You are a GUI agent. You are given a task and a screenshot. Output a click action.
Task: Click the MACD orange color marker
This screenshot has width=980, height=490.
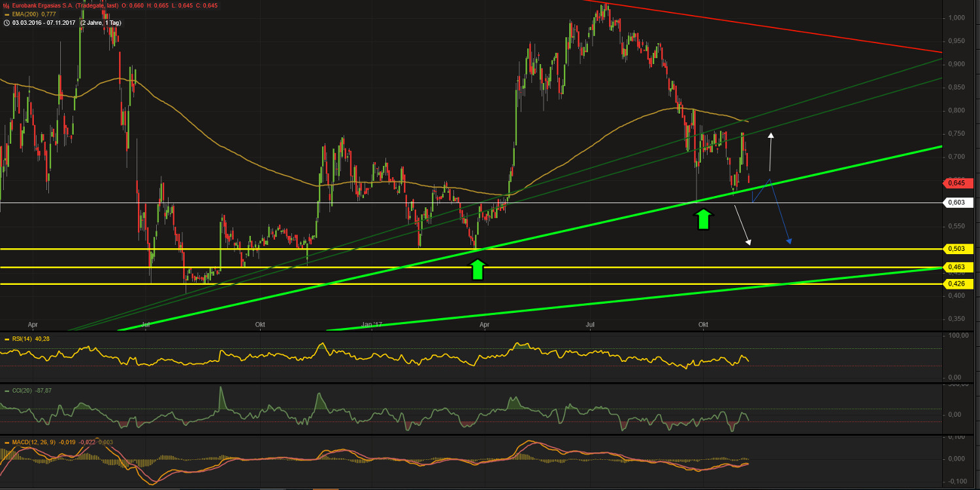coord(7,442)
